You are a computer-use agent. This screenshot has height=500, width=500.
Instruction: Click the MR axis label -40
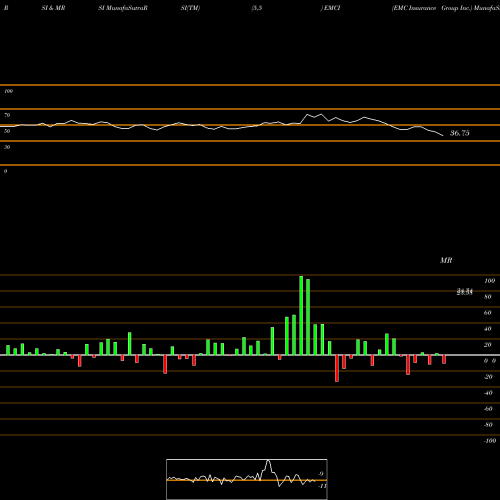(488, 393)
